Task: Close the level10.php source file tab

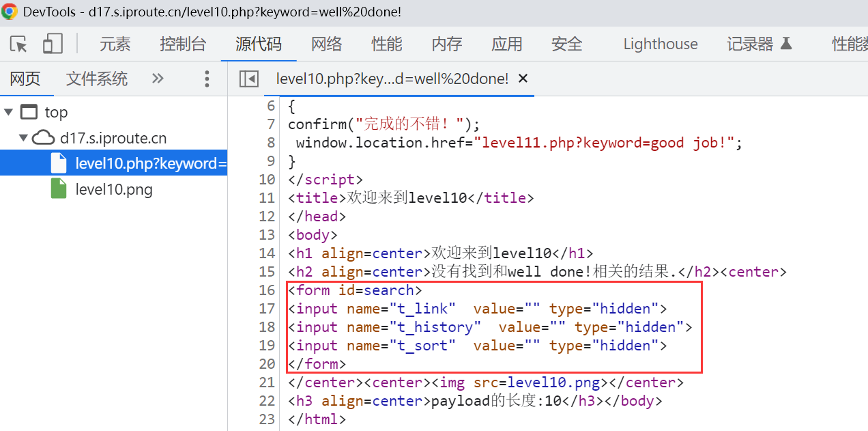Action: (x=523, y=79)
